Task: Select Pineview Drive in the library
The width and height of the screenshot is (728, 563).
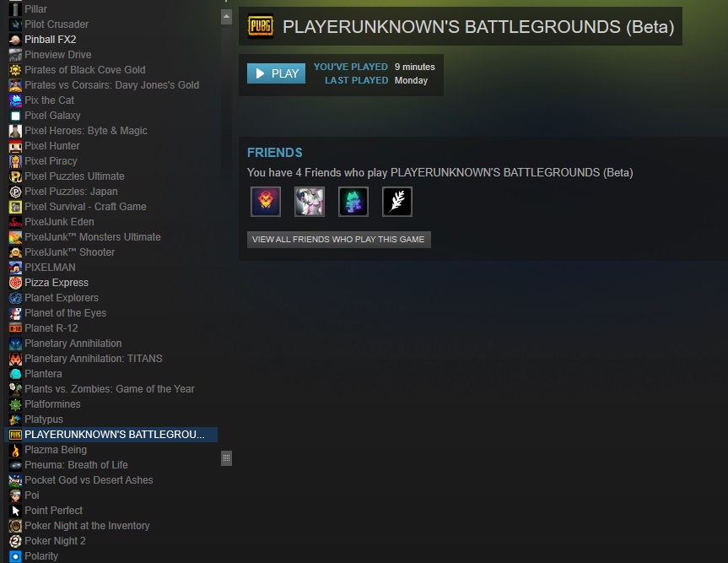Action: pos(58,55)
